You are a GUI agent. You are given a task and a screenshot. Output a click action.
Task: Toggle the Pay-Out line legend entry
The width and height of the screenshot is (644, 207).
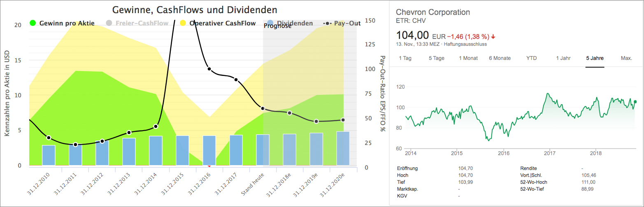point(342,23)
